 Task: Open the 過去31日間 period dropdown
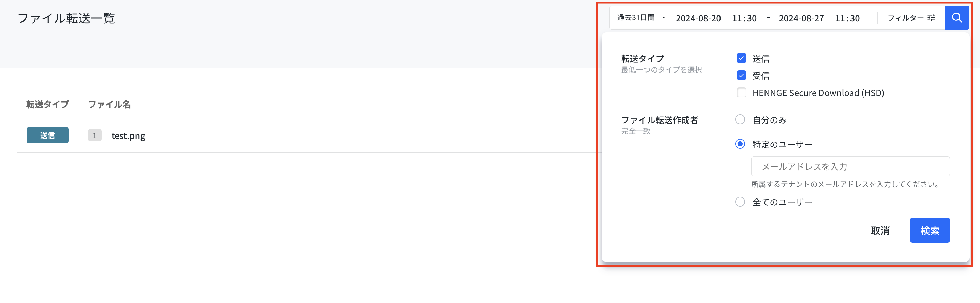pos(641,18)
